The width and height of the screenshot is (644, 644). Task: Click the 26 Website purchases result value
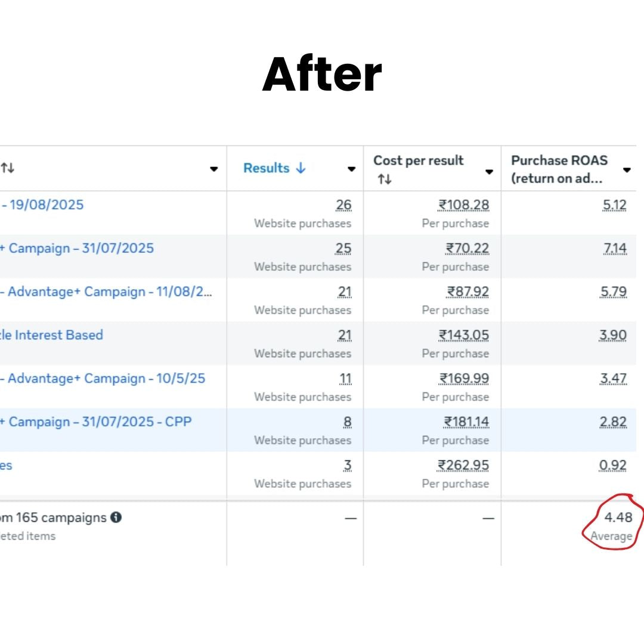click(x=345, y=205)
